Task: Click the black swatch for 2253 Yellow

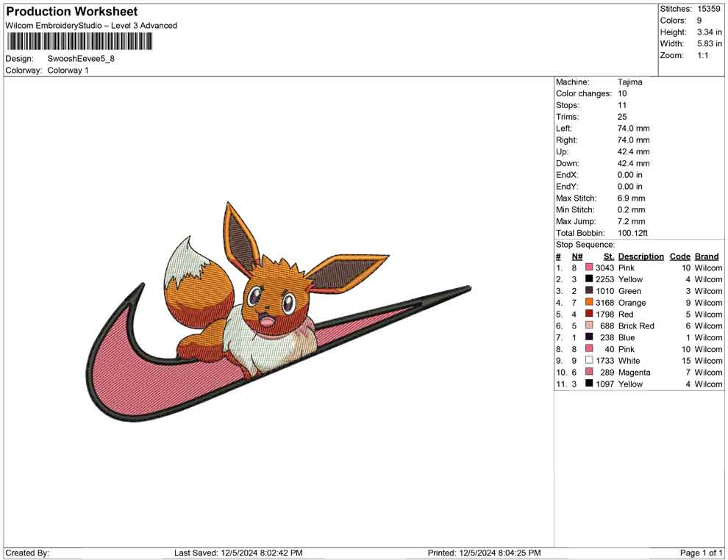Action: click(589, 279)
